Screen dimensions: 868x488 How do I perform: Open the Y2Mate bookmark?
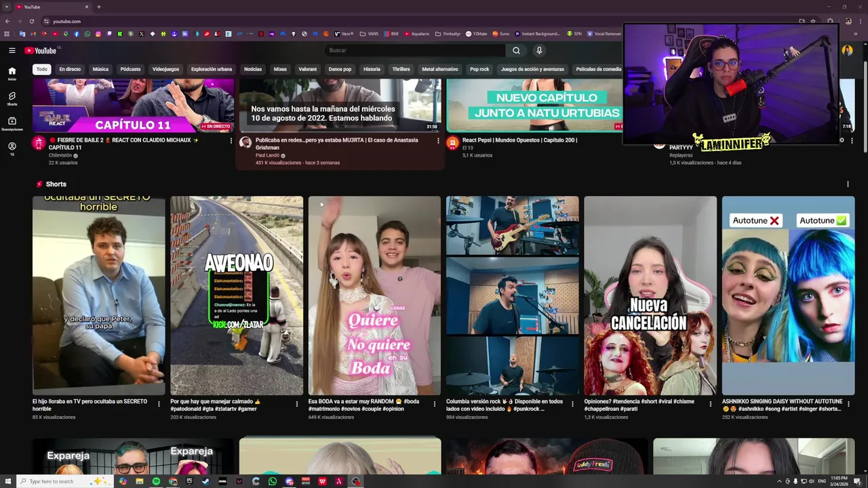click(476, 34)
